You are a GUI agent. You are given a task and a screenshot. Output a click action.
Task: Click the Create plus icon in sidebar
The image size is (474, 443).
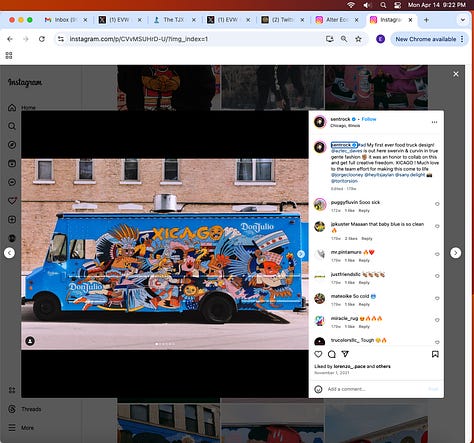(12, 219)
